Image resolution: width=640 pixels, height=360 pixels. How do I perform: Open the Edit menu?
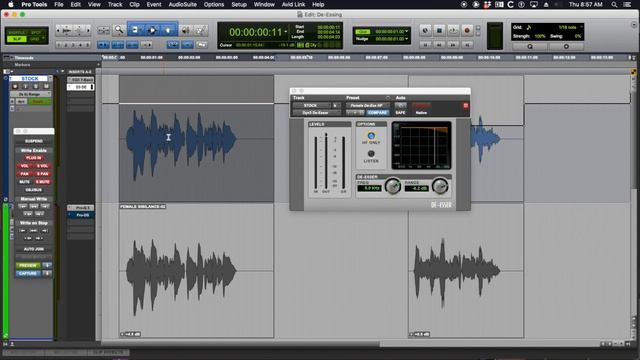coord(76,4)
